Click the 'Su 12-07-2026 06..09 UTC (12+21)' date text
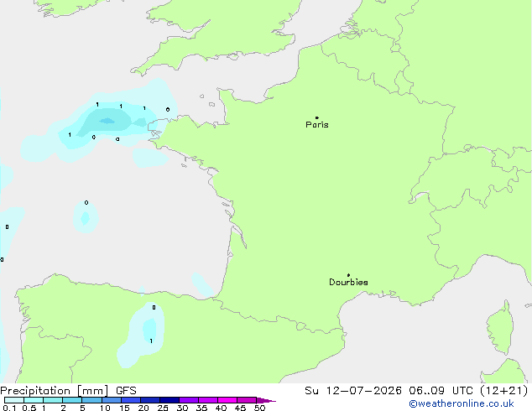The height and width of the screenshot is (411, 532). [416, 391]
